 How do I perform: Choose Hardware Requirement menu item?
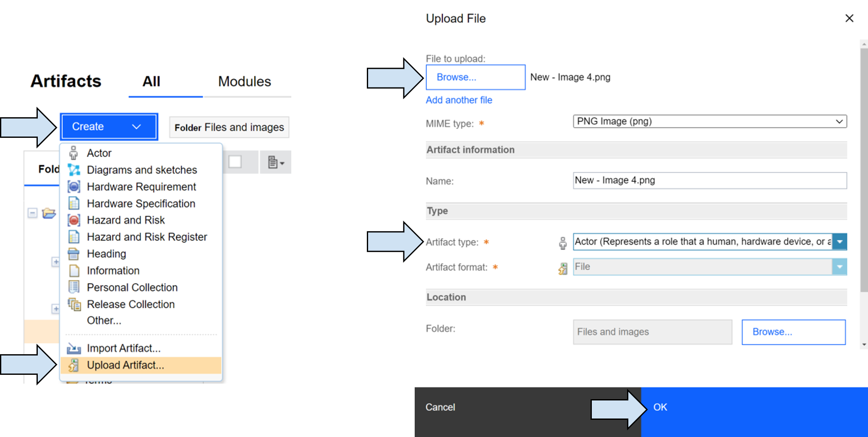pyautogui.click(x=141, y=187)
